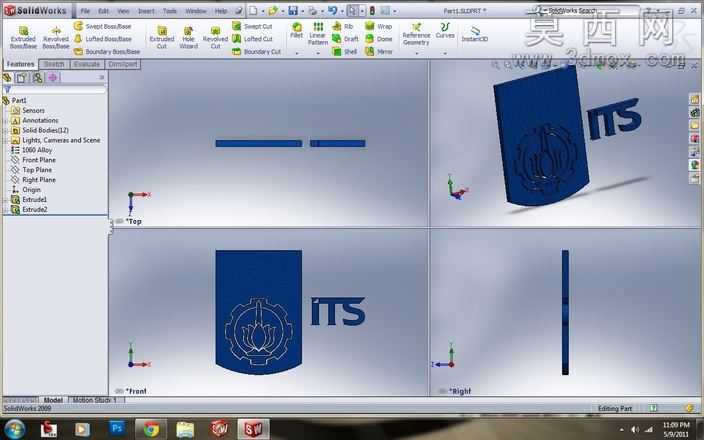Open the File menu
Viewport: 704px width, 440px height.
pos(85,11)
